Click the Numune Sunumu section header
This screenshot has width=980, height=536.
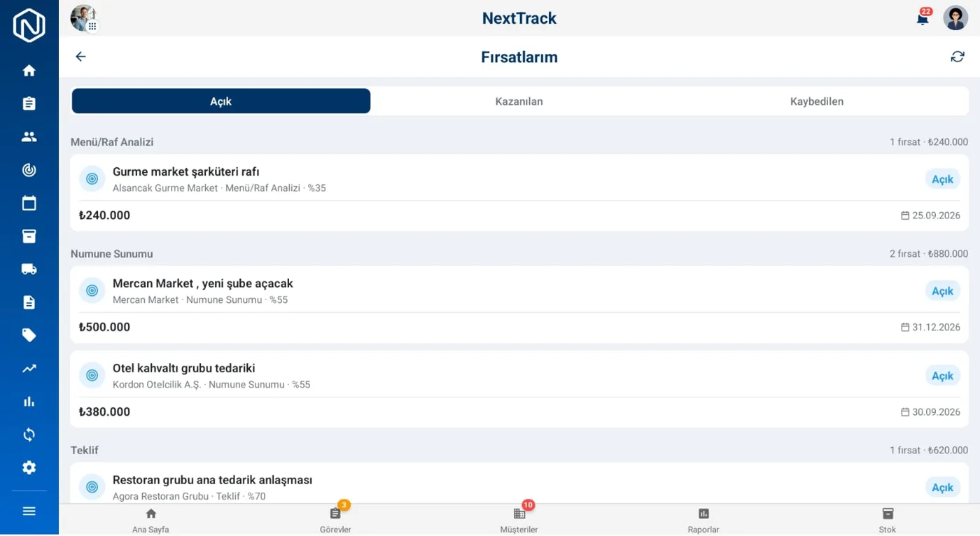[111, 254]
